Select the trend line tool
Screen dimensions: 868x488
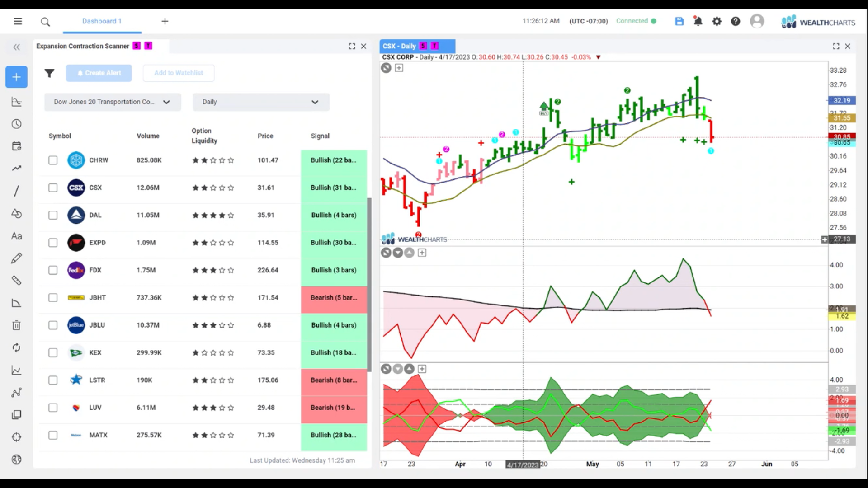pyautogui.click(x=16, y=168)
